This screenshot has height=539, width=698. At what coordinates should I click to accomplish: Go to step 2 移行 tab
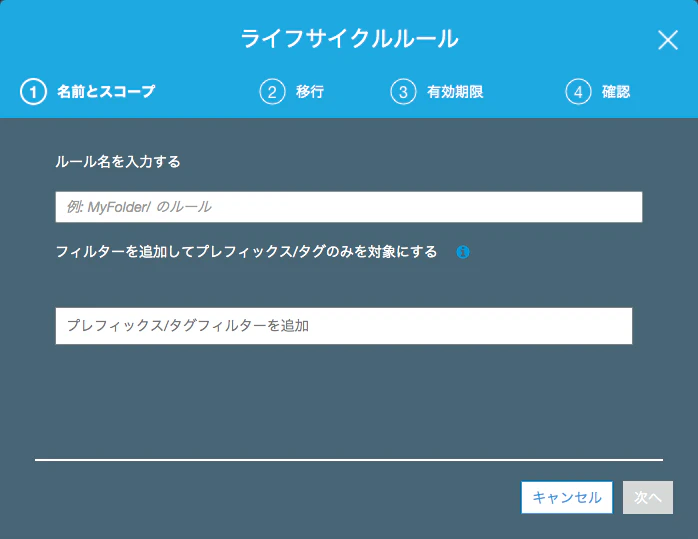point(292,92)
